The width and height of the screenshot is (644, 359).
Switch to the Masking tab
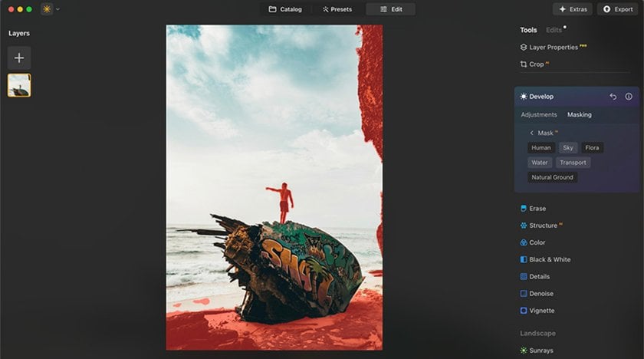579,115
